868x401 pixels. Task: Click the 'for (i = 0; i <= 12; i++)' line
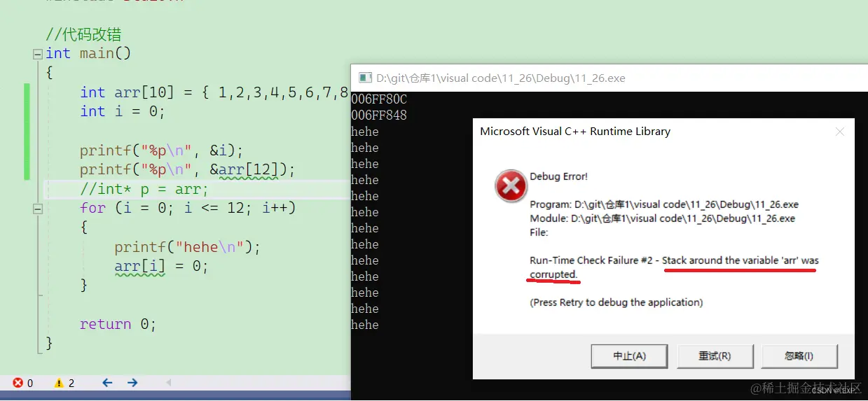click(188, 208)
